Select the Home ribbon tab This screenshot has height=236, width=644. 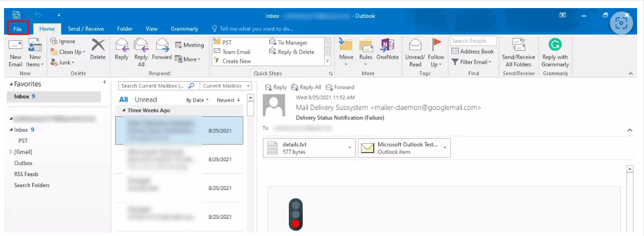click(47, 29)
